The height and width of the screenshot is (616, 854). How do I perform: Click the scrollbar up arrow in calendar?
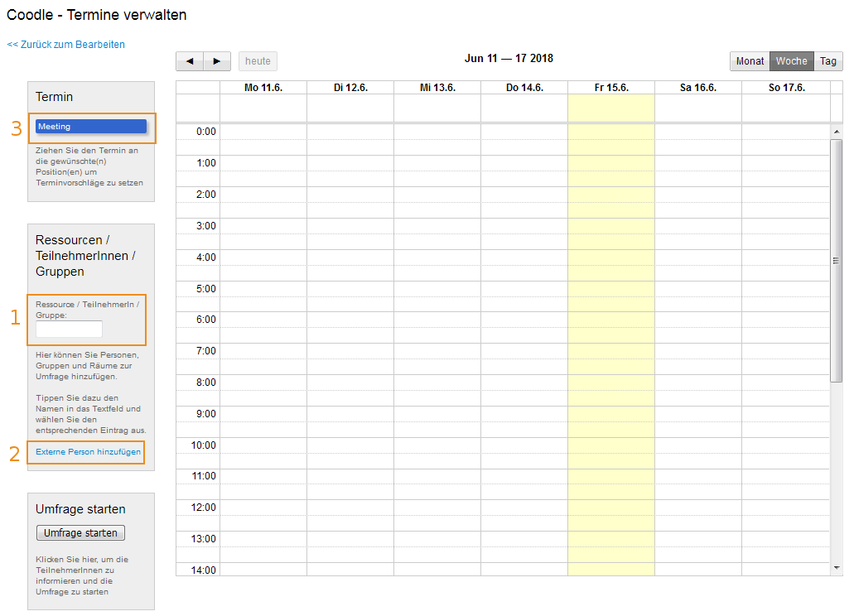pyautogui.click(x=836, y=132)
